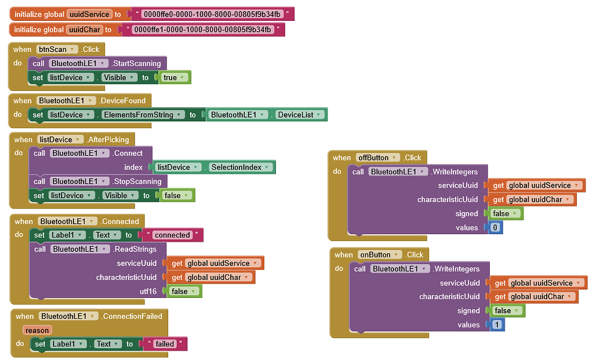
Task: Open BluetoothLE1 dropdown in offButton WriteIntegers call
Action: point(398,172)
